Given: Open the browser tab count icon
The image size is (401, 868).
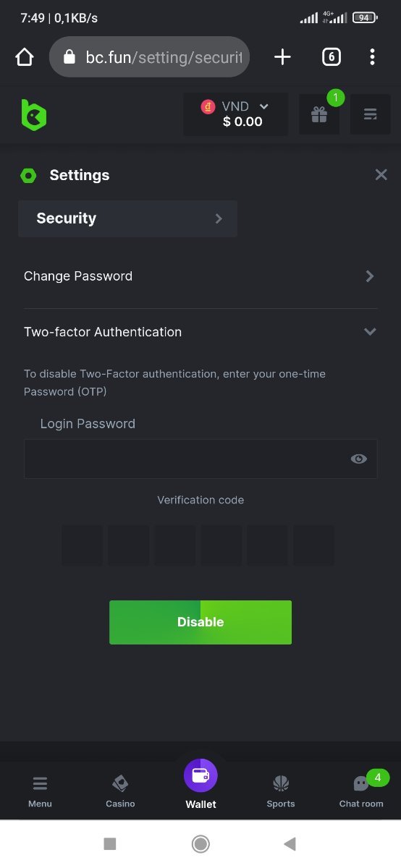Looking at the screenshot, I should pos(331,57).
